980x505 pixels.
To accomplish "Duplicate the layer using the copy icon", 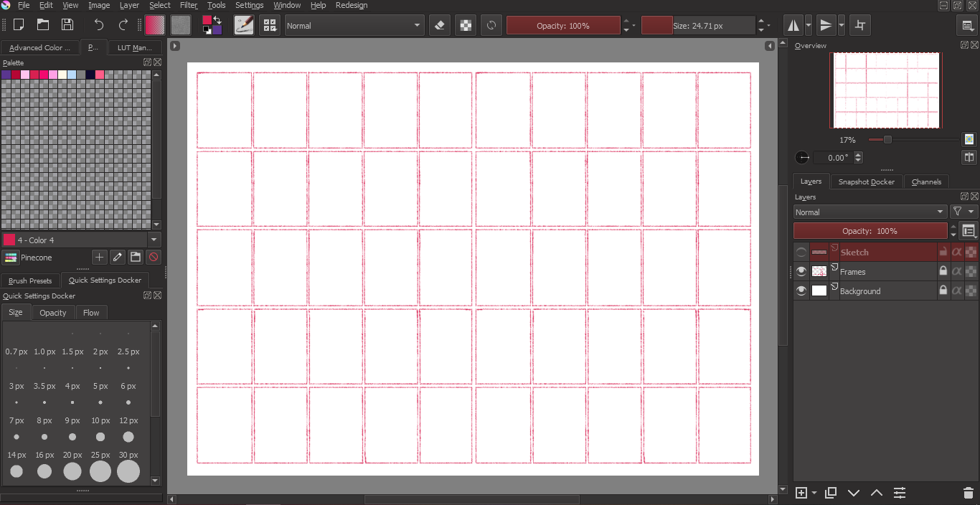I will coord(831,493).
